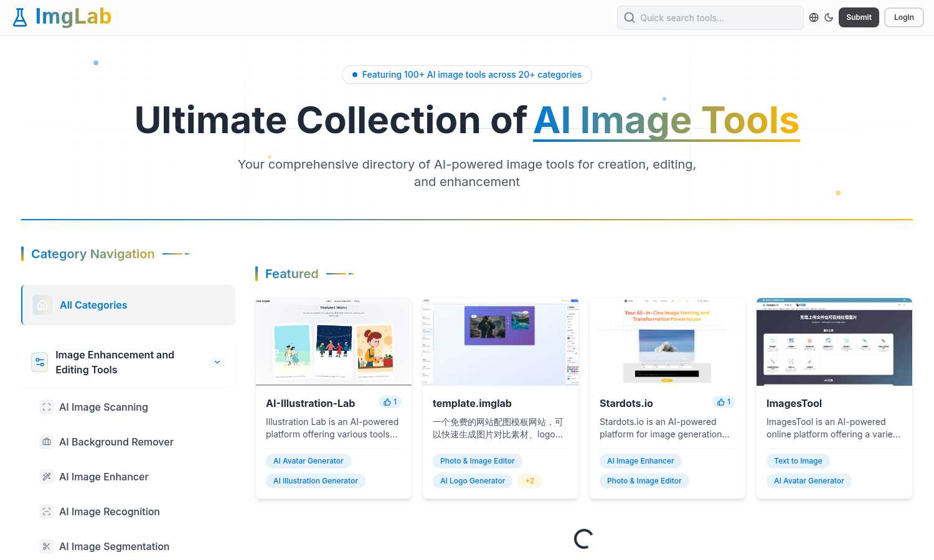
Task: Focus the Quick search tools field
Action: click(x=710, y=17)
